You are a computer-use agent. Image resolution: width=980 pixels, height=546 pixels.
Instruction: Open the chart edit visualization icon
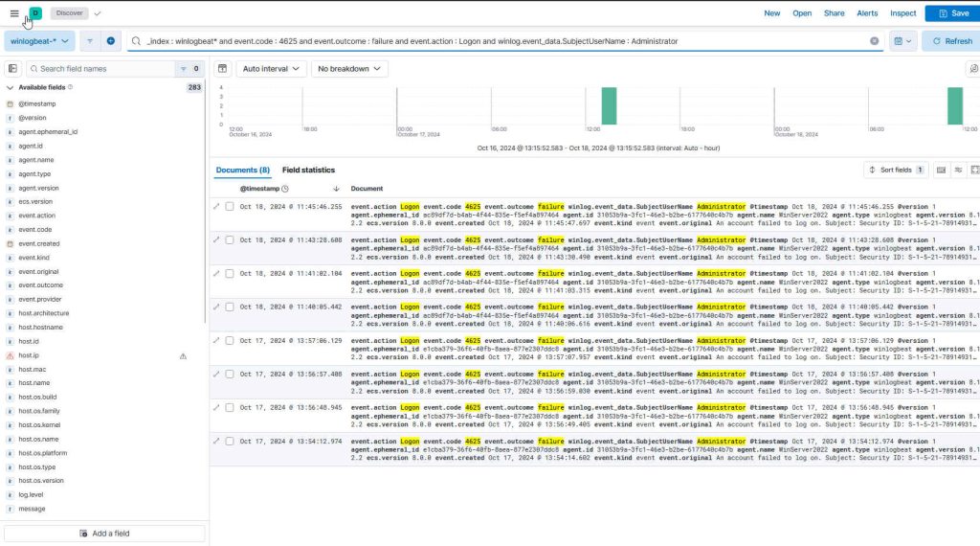(x=973, y=69)
